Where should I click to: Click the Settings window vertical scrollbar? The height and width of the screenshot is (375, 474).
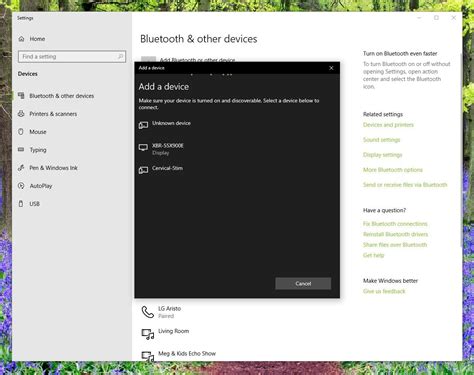coord(461,150)
